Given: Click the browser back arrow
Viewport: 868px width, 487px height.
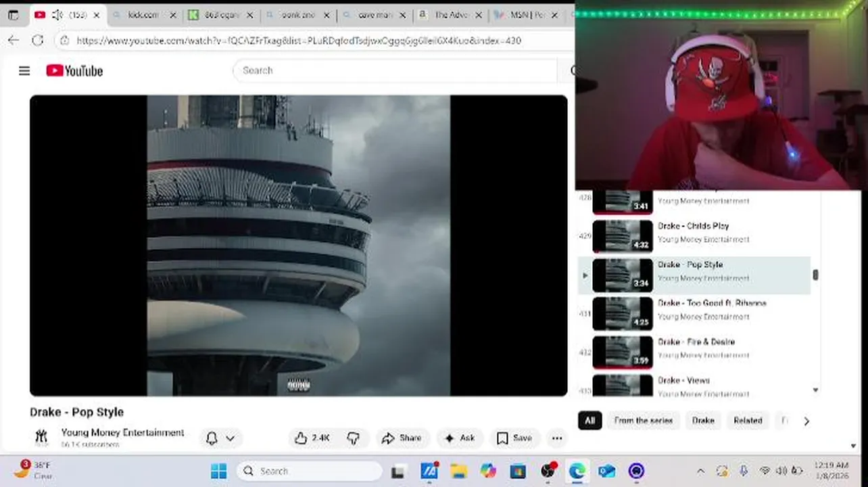Looking at the screenshot, I should pos(14,41).
